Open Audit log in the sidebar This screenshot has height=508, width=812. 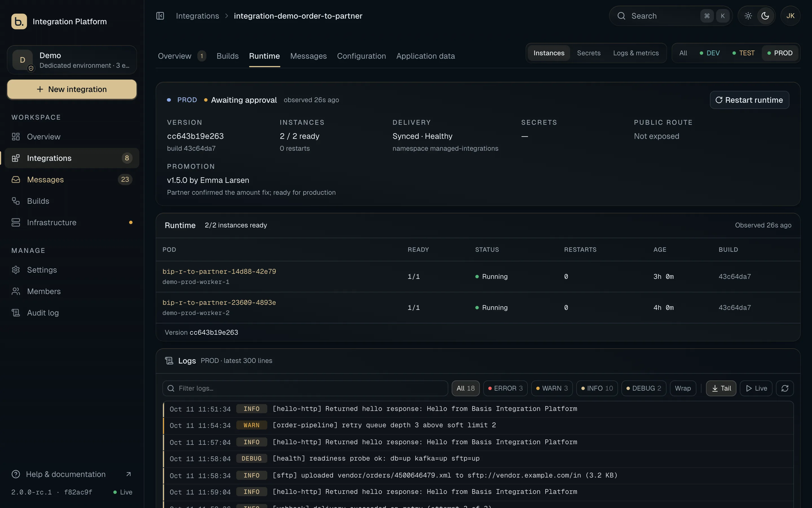pos(72,313)
